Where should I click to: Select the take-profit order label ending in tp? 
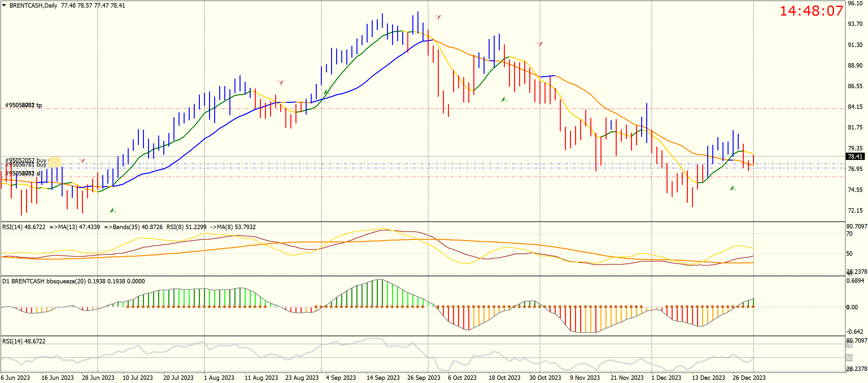tap(24, 105)
